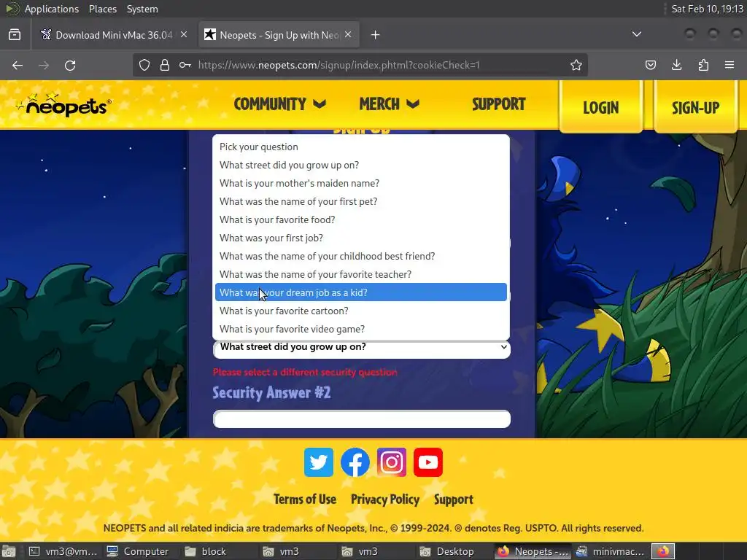Viewport: 747px width, 560px height.
Task: Switch to the Download Mini vMac tab
Action: click(x=113, y=35)
